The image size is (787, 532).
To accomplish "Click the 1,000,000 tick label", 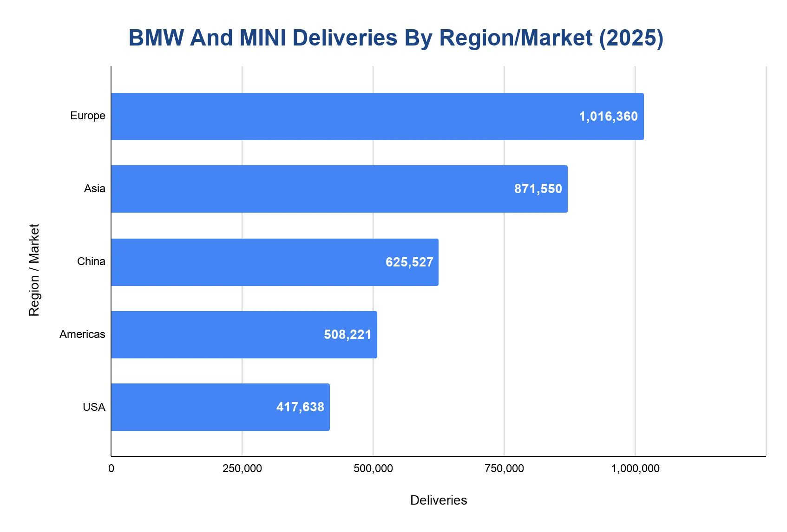I will (635, 469).
